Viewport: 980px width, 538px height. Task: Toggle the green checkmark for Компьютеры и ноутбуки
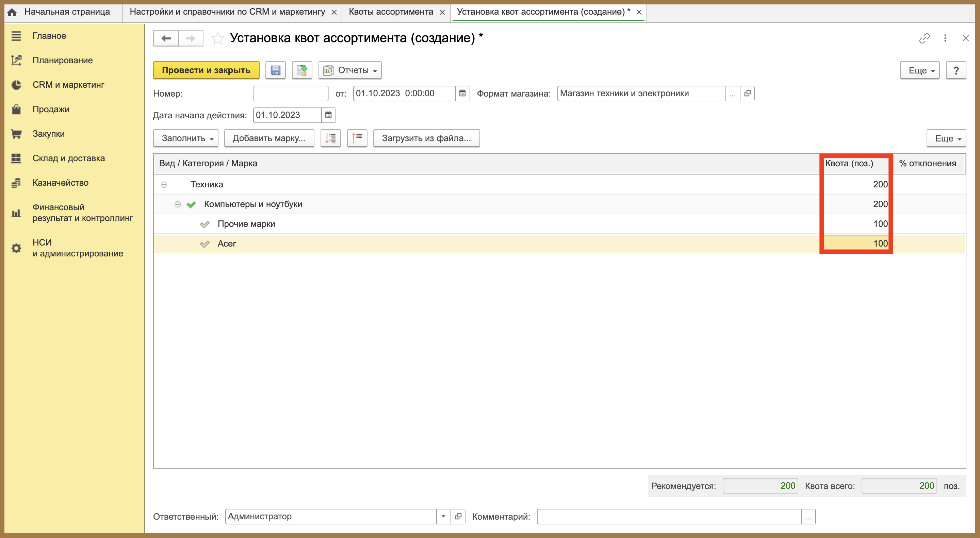point(191,204)
